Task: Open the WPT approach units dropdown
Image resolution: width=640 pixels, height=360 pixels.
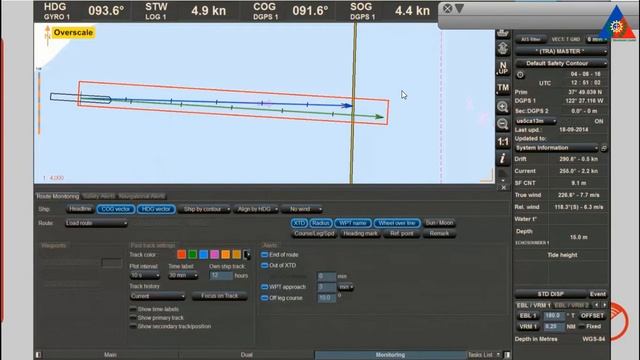Action: point(346,287)
